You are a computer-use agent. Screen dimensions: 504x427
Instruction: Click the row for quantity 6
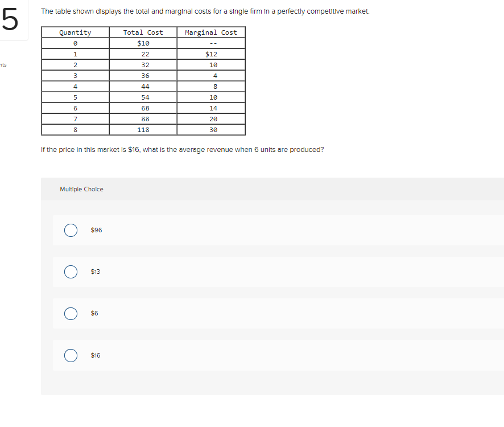(x=75, y=108)
